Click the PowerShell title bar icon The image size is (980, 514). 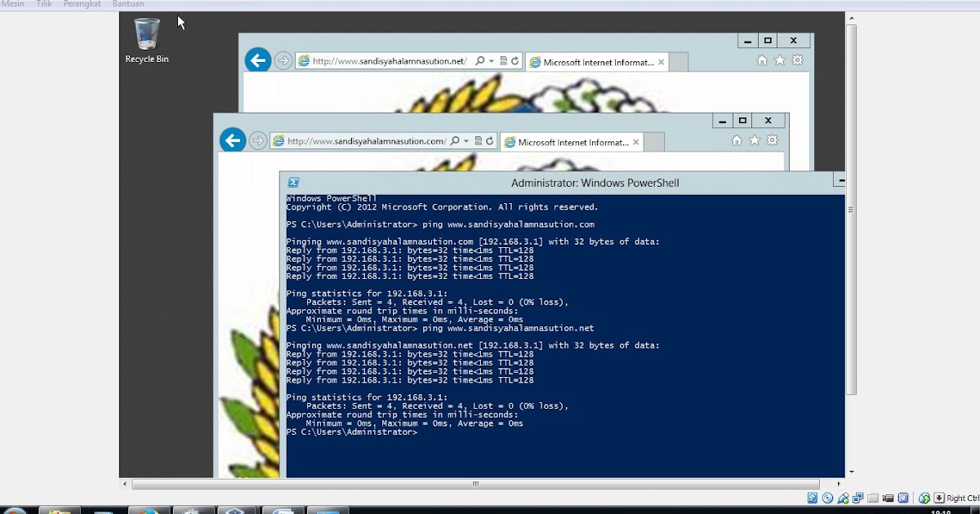[x=294, y=183]
